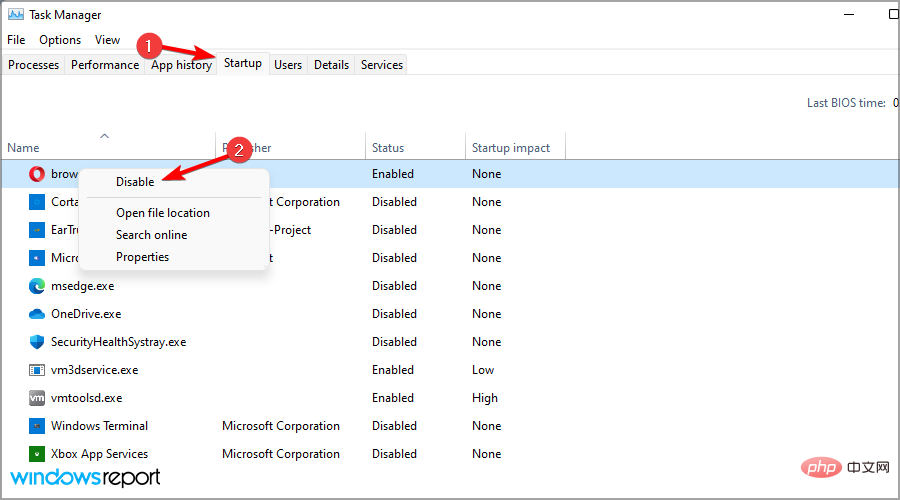Sort by the Status column header
900x500 pixels.
click(388, 148)
